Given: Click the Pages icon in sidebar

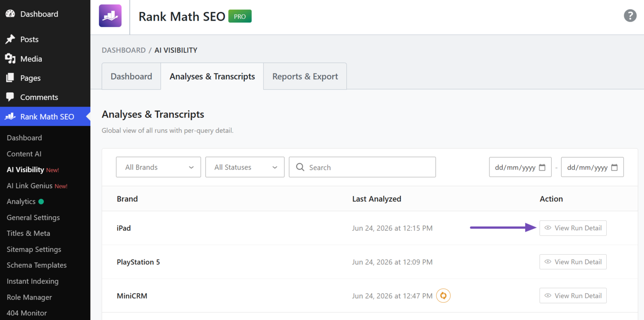Looking at the screenshot, I should 10,78.
